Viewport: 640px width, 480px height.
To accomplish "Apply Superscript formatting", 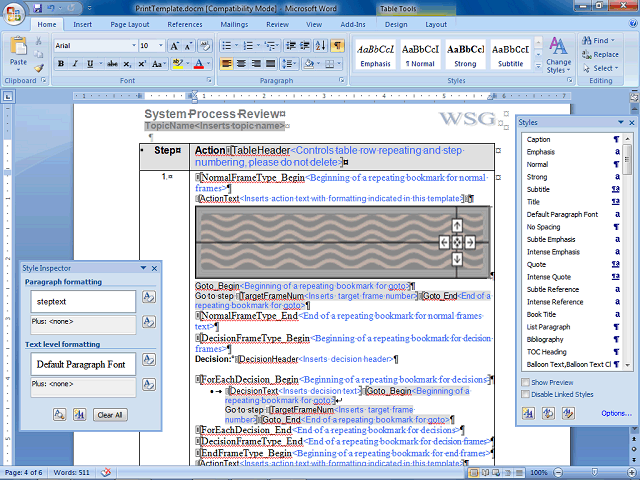I will 142,64.
